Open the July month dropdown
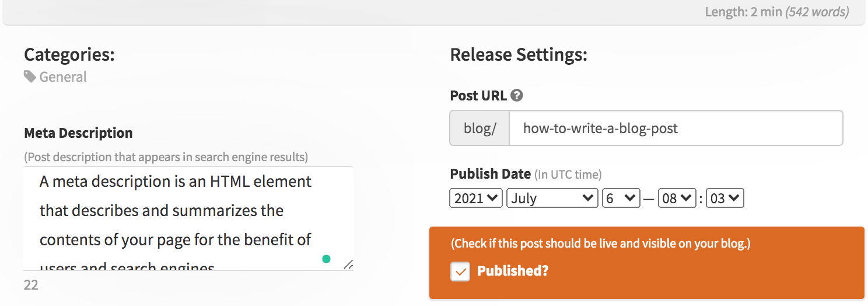This screenshot has width=868, height=306. (x=552, y=198)
